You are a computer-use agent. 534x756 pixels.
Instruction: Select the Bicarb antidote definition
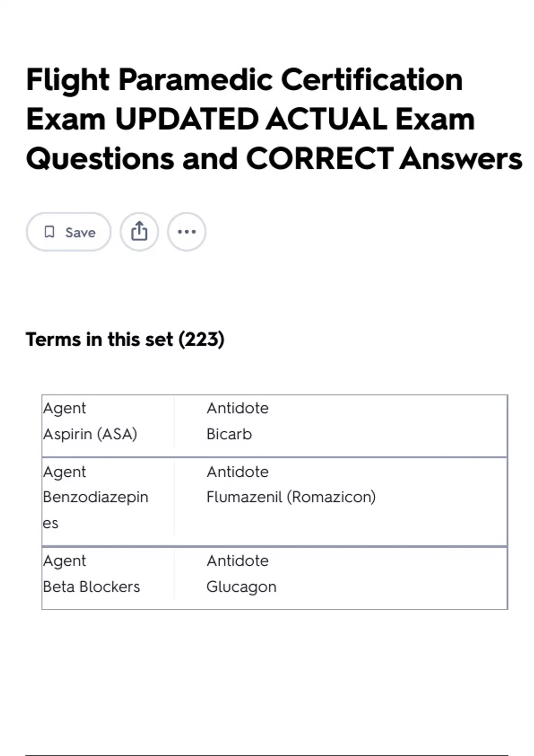(229, 434)
